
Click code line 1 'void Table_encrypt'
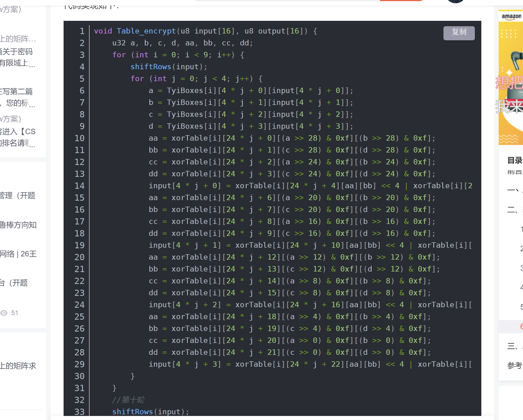click(206, 31)
